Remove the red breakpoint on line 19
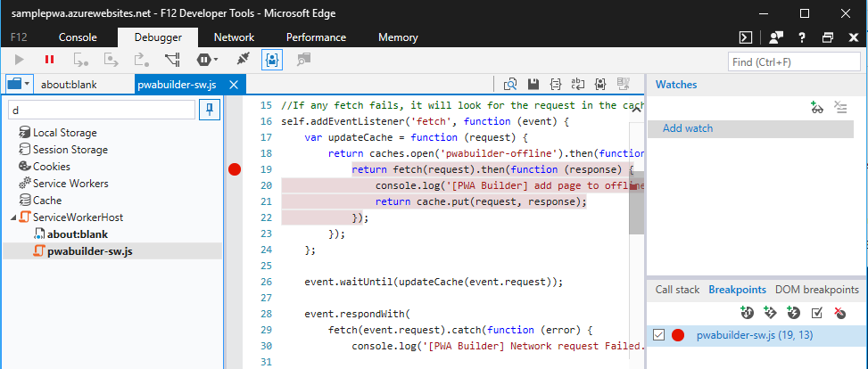The image size is (868, 369). pyautogui.click(x=235, y=169)
